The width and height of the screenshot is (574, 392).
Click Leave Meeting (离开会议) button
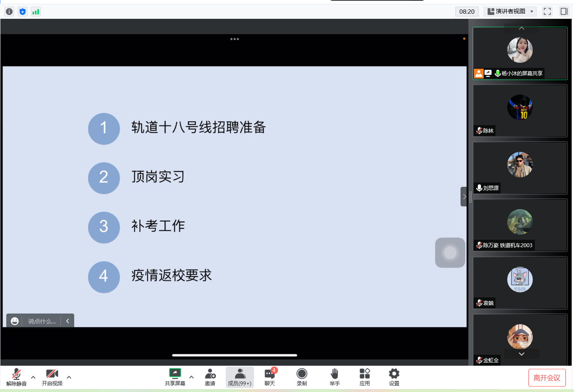pyautogui.click(x=547, y=377)
